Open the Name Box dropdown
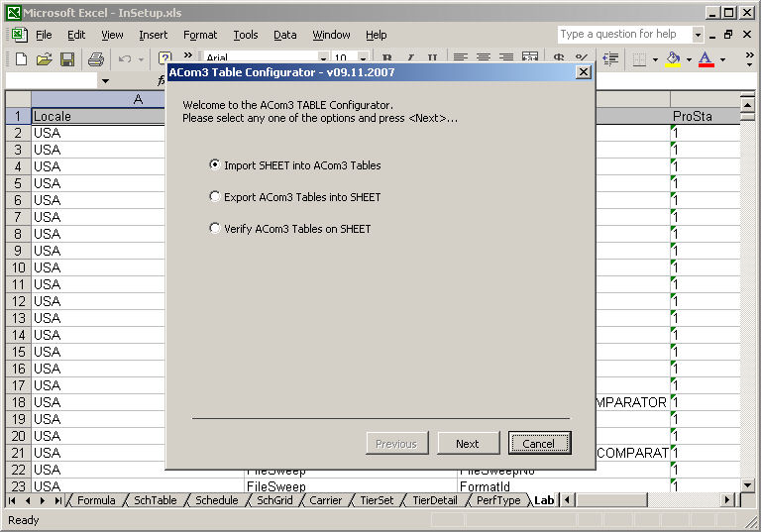The height and width of the screenshot is (532, 761). coord(105,81)
